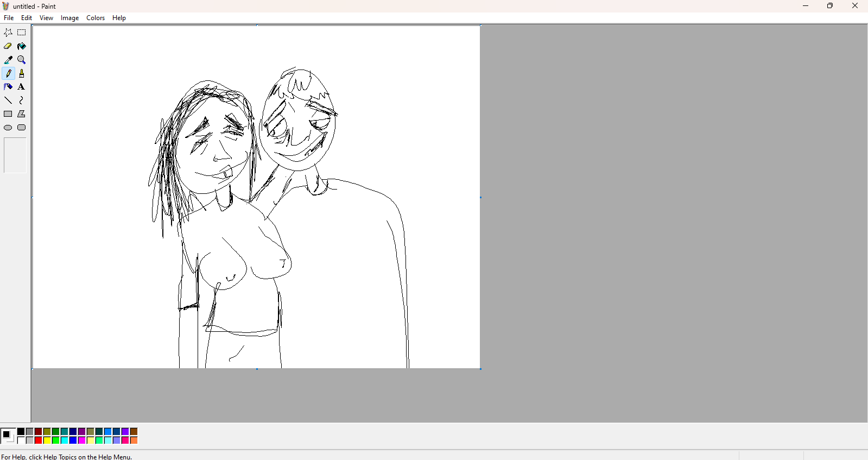Open the Help menu
Screen dimensions: 868x460
(x=119, y=18)
